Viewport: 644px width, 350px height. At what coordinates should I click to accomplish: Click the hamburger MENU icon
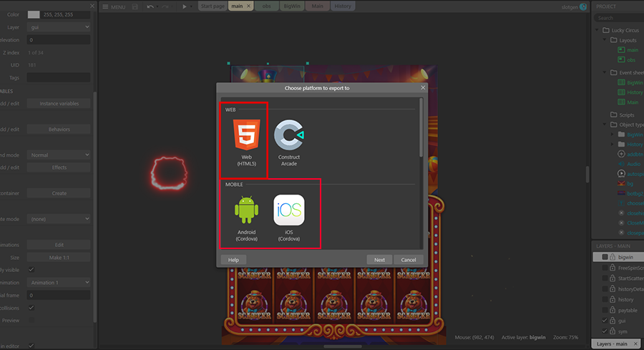point(105,6)
